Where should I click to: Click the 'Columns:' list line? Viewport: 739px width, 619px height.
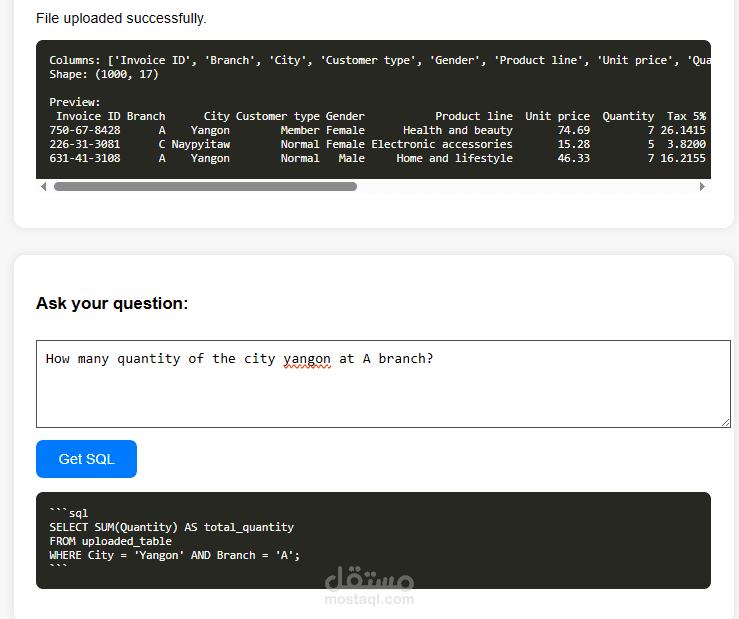tap(380, 60)
